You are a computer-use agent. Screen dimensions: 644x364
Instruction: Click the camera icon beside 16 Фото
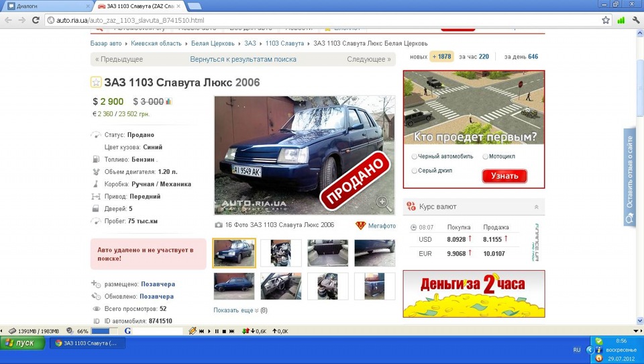219,225
